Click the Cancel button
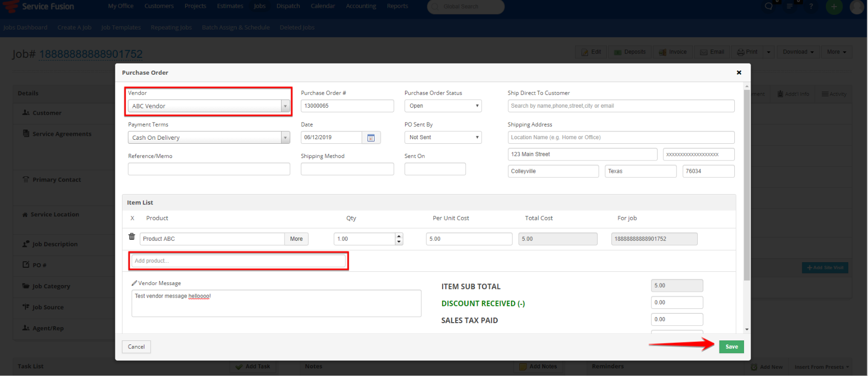 (136, 347)
